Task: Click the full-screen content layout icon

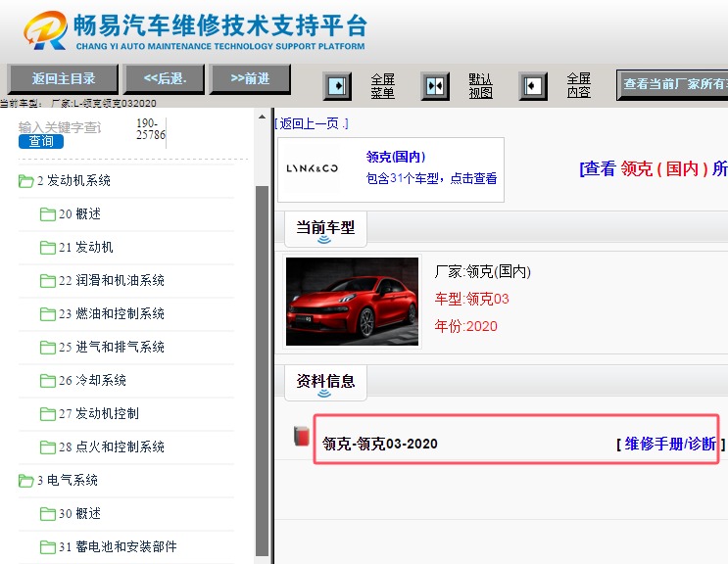Action: click(533, 86)
